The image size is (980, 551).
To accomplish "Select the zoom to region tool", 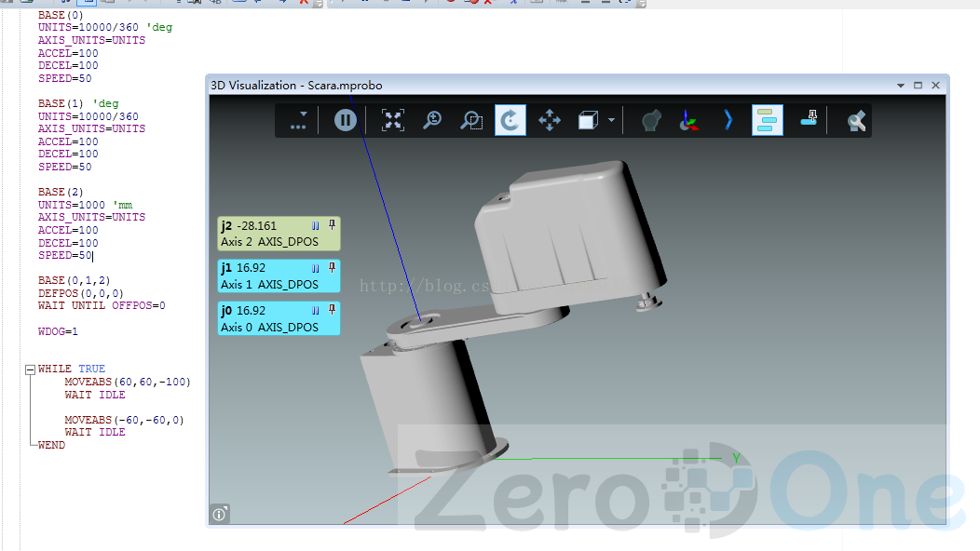I will tap(470, 120).
